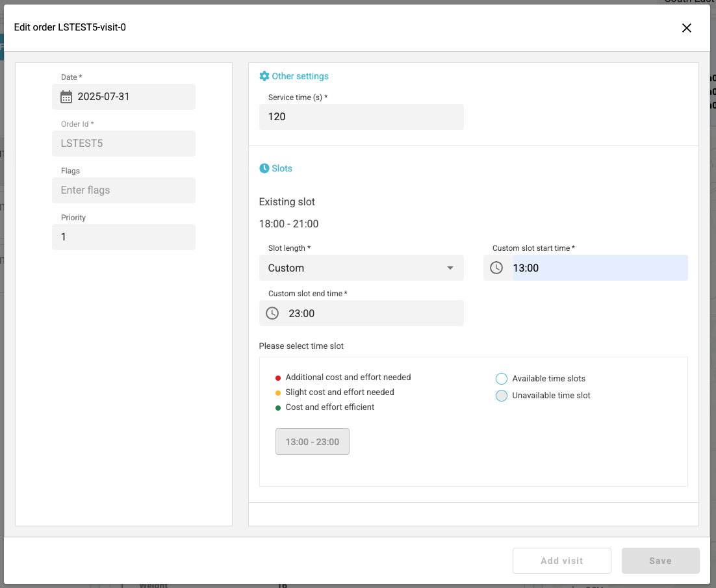Open the Slot length dropdown arrow
716x588 pixels.
click(x=450, y=268)
